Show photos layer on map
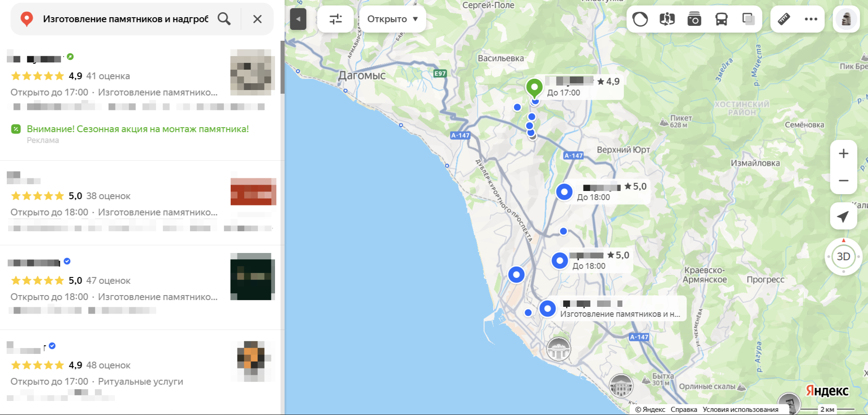This screenshot has height=415, width=868. [x=694, y=19]
